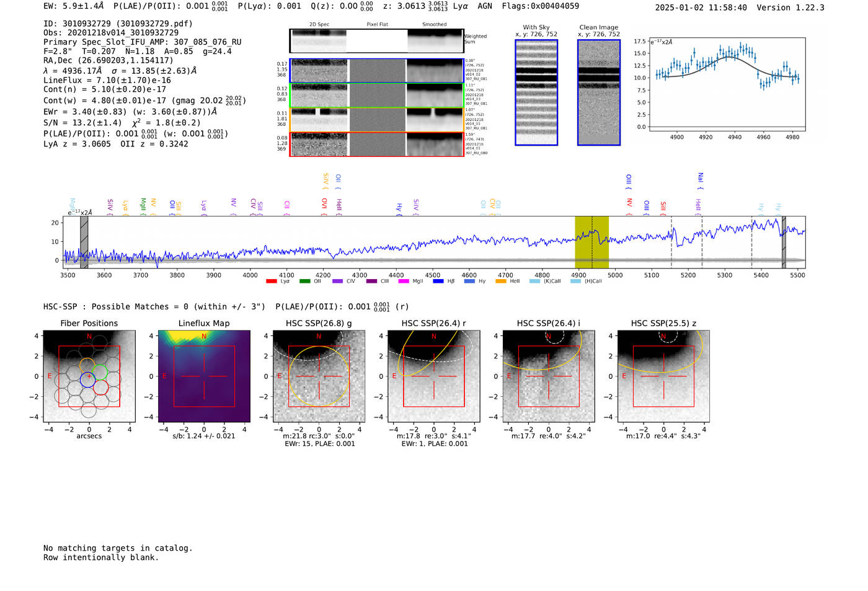This screenshot has width=868, height=591.
Task: Click the red fiber circle in Fiber Positions
Action: [x=100, y=388]
